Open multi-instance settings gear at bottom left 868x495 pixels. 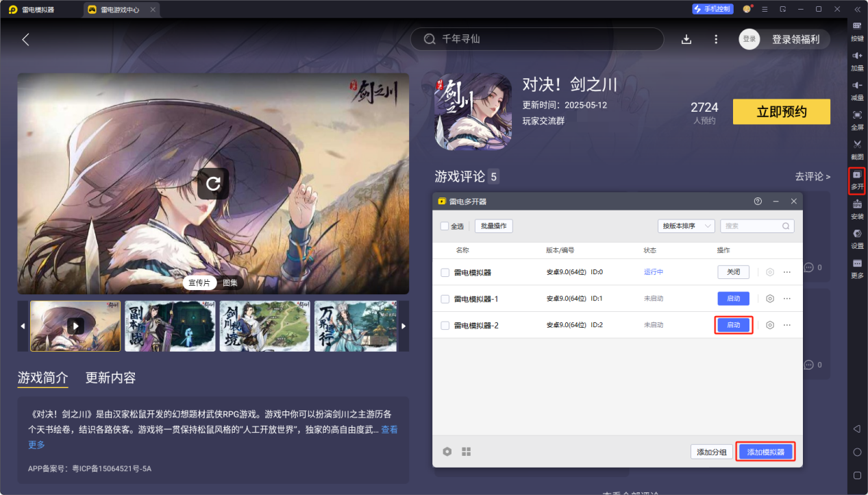pyautogui.click(x=447, y=452)
